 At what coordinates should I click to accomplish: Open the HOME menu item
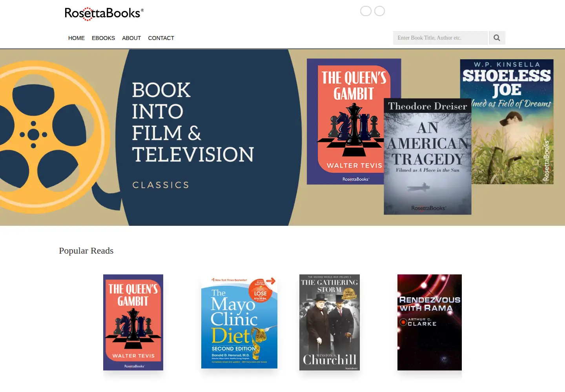pyautogui.click(x=77, y=38)
